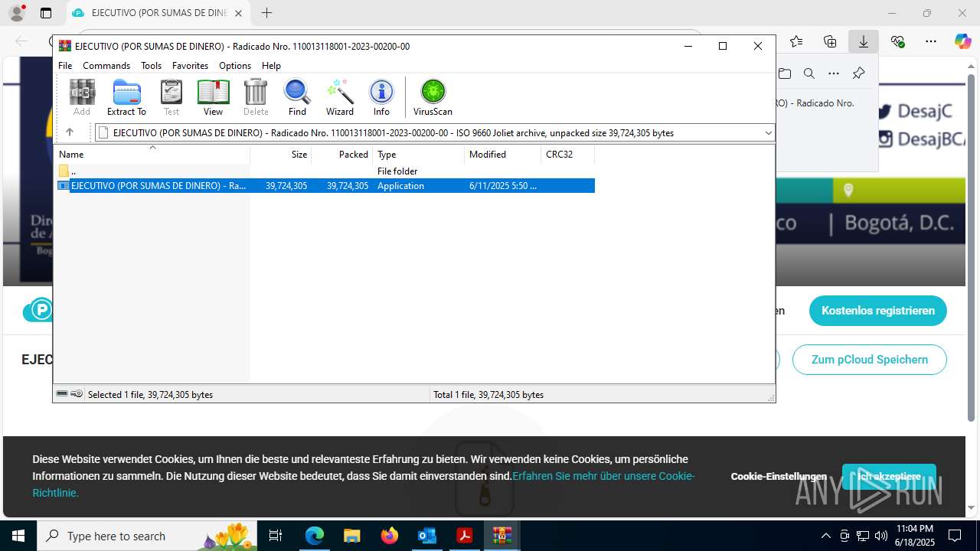The width and height of the screenshot is (980, 551).
Task: Launch the Wizard toolbar icon
Action: (340, 97)
